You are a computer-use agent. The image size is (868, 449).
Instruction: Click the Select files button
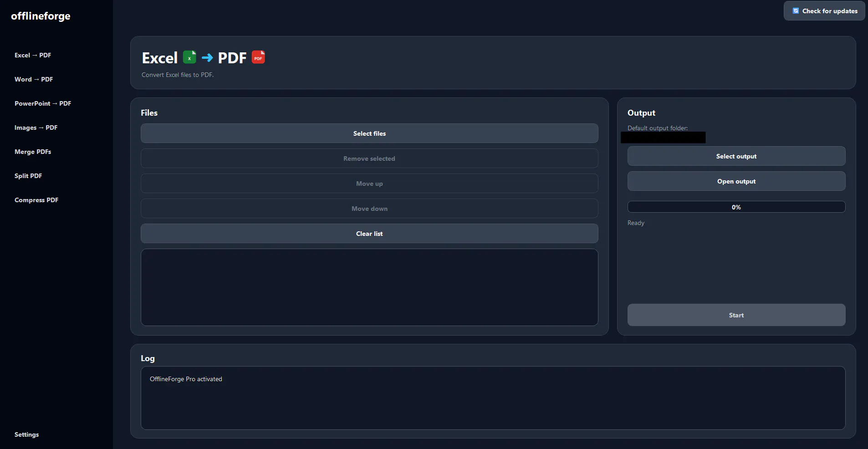point(369,133)
